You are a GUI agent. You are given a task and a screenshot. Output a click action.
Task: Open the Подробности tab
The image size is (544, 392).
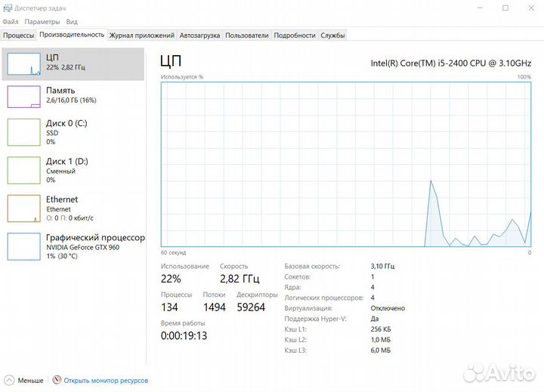click(x=295, y=35)
